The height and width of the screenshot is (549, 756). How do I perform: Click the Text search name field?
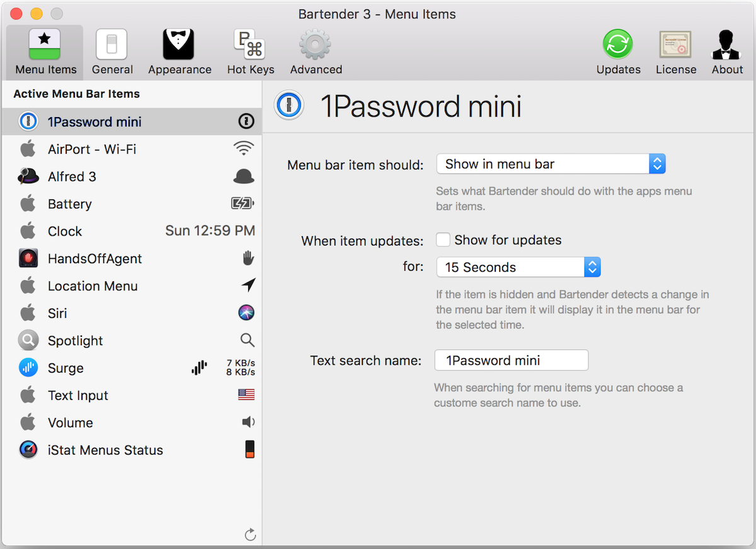(512, 360)
